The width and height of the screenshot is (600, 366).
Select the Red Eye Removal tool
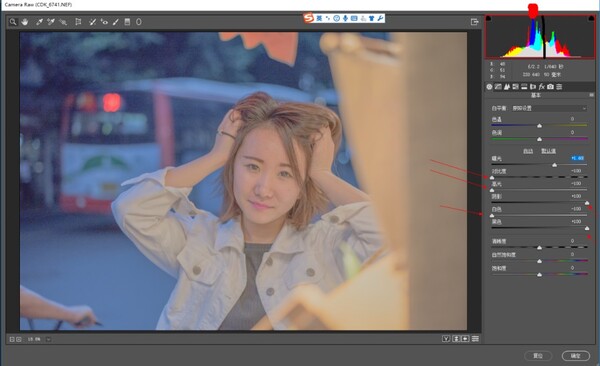click(104, 22)
